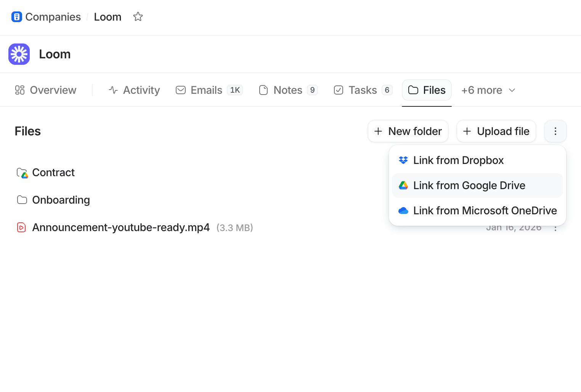Select the Dropbox icon in the menu
This screenshot has width=581, height=392.
(x=403, y=160)
